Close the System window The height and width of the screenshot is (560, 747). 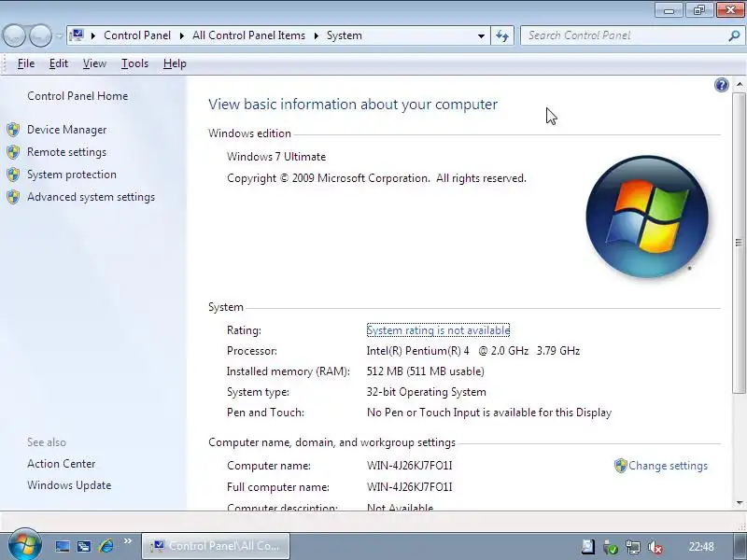coord(730,10)
